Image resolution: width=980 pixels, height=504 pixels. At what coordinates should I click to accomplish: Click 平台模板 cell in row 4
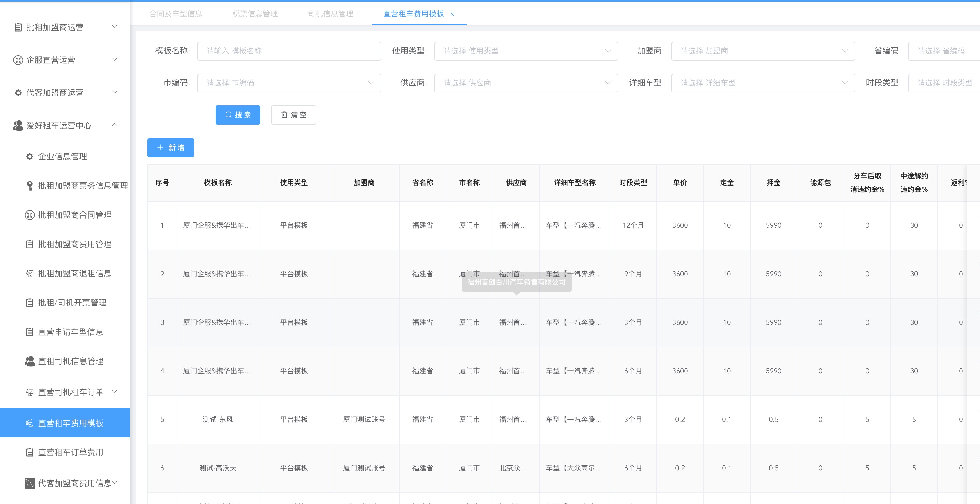pyautogui.click(x=294, y=371)
